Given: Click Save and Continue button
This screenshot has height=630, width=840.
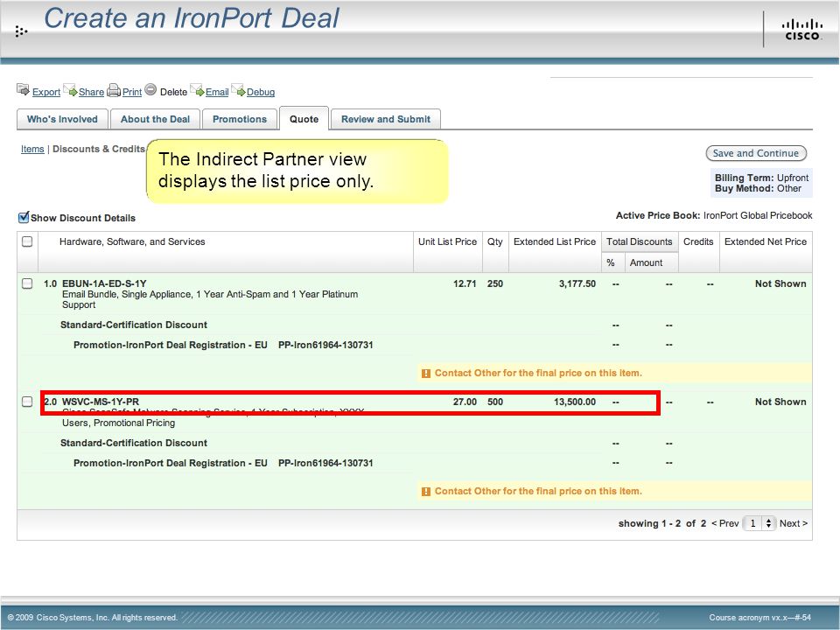Looking at the screenshot, I should click(x=756, y=153).
